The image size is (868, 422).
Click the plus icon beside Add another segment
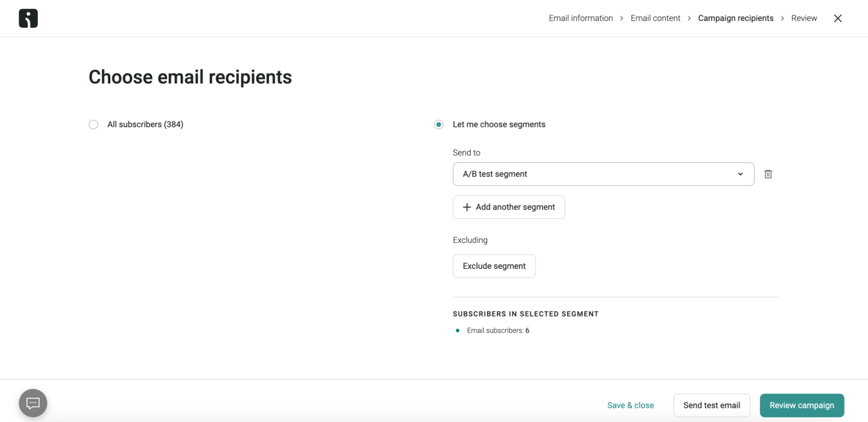pyautogui.click(x=467, y=207)
